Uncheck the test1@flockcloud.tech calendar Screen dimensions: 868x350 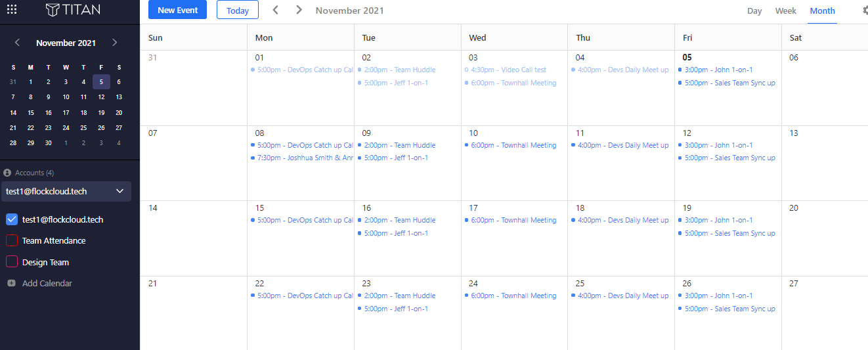(12, 219)
